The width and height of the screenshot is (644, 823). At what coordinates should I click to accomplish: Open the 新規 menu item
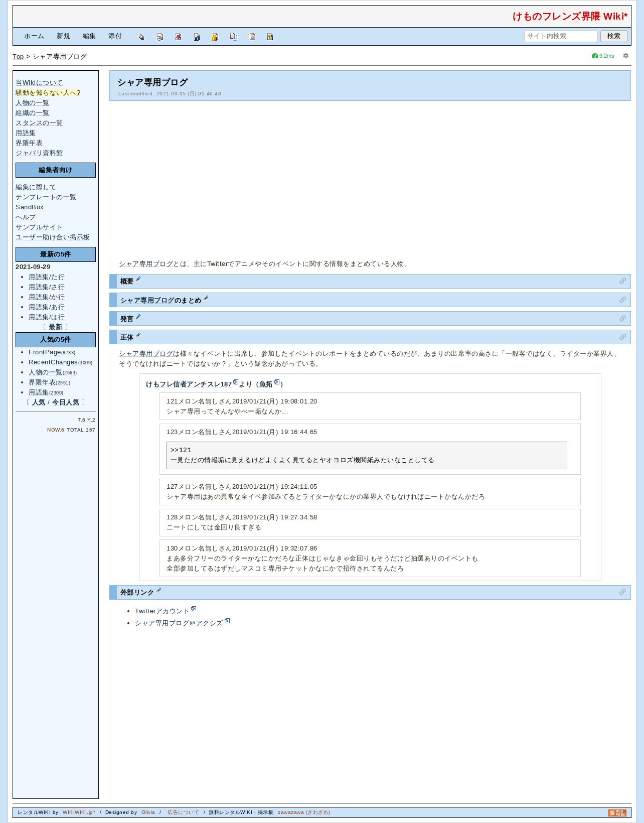[x=63, y=36]
